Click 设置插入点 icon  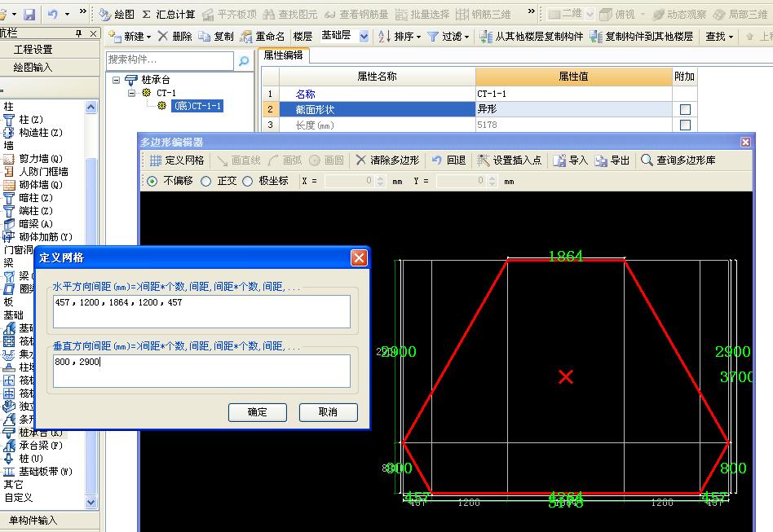pyautogui.click(x=483, y=160)
